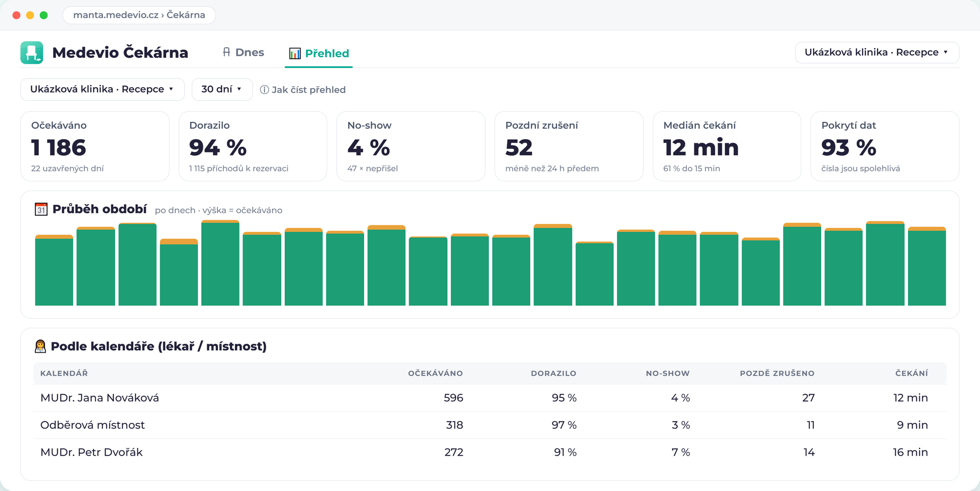Click the doctor emoji beside Podle kalendáře
Screen dimensions: 980x491
[40, 346]
